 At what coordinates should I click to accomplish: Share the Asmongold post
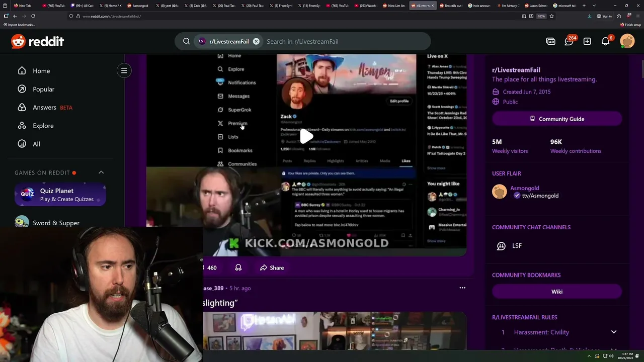(x=272, y=267)
